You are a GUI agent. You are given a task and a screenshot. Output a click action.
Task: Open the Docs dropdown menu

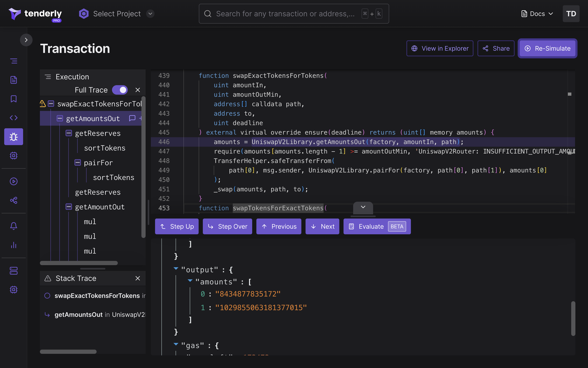tap(537, 14)
